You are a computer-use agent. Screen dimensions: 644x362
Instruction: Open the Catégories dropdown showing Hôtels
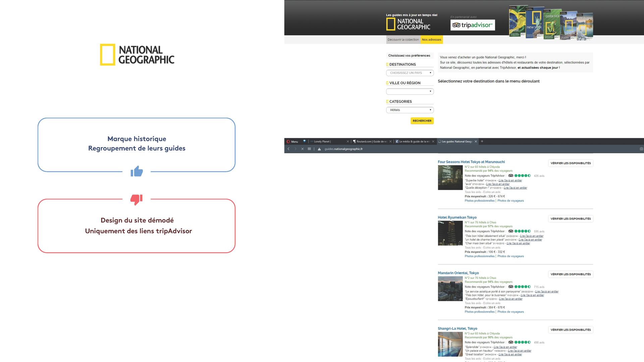click(410, 110)
